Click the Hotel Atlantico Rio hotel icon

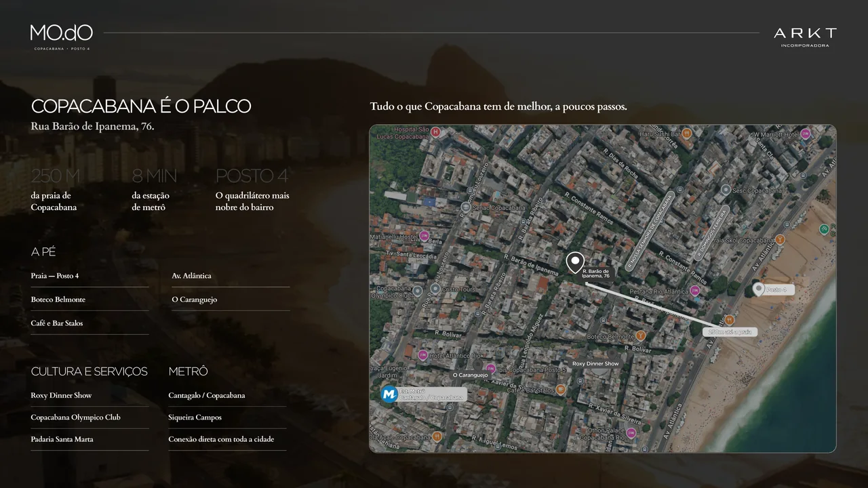[423, 354]
